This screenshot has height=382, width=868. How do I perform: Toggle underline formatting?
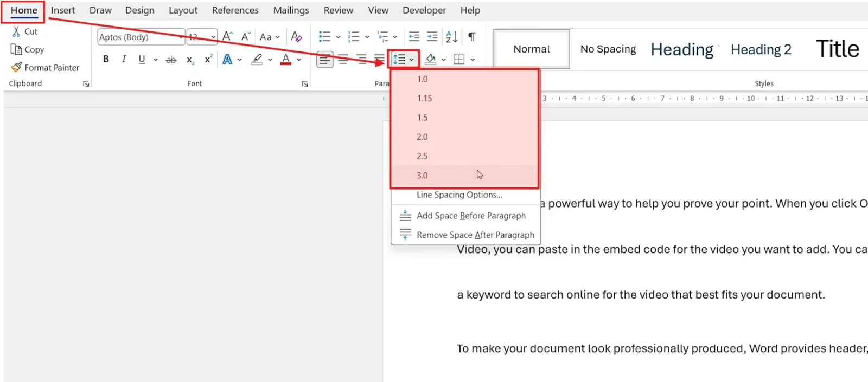click(x=142, y=59)
